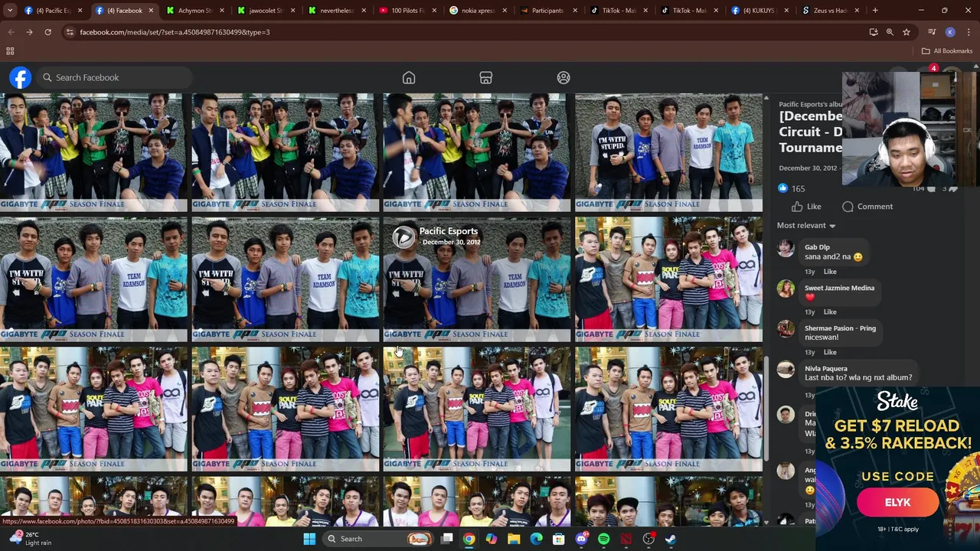The height and width of the screenshot is (551, 980).
Task: Close the active Facebook tab
Action: point(150,11)
